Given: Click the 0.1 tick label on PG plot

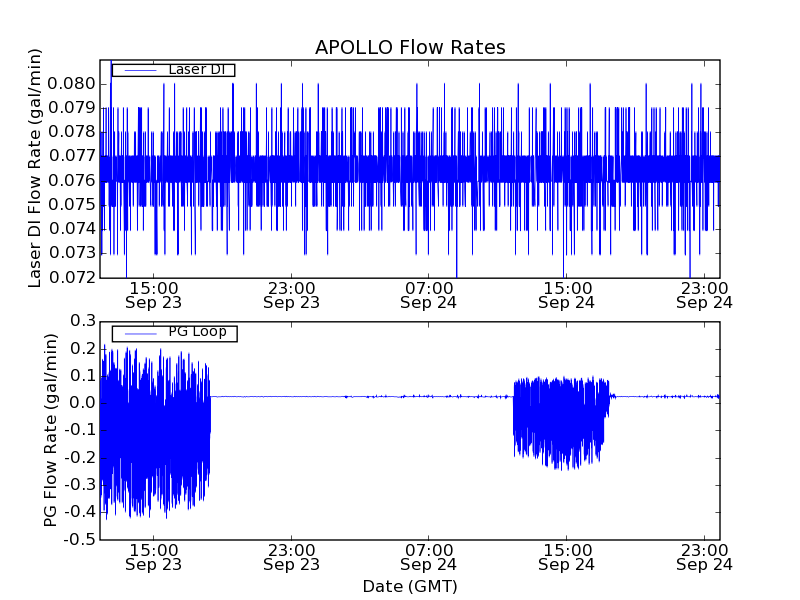Looking at the screenshot, I should pyautogui.click(x=83, y=376).
